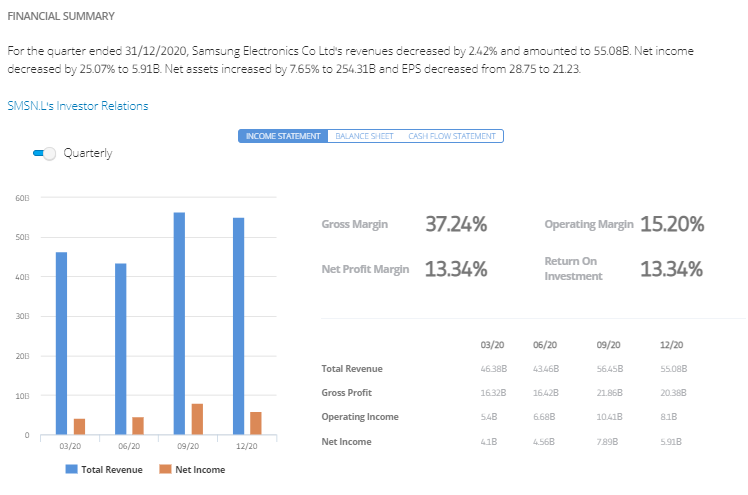This screenshot has height=495, width=748.
Task: Click the Total Revenue legend swatch
Action: pos(71,469)
